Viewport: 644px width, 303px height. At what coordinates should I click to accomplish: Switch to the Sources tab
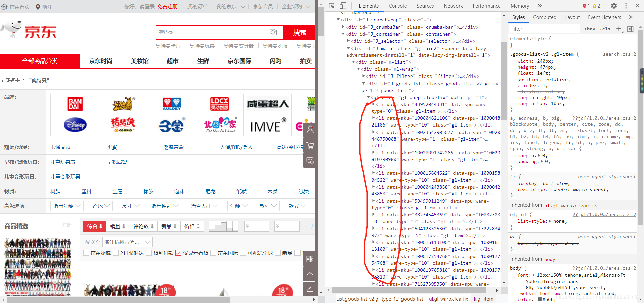[425, 6]
